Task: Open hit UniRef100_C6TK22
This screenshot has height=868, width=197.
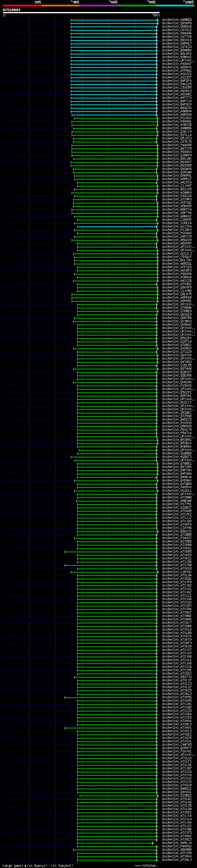Action: coord(176,30)
